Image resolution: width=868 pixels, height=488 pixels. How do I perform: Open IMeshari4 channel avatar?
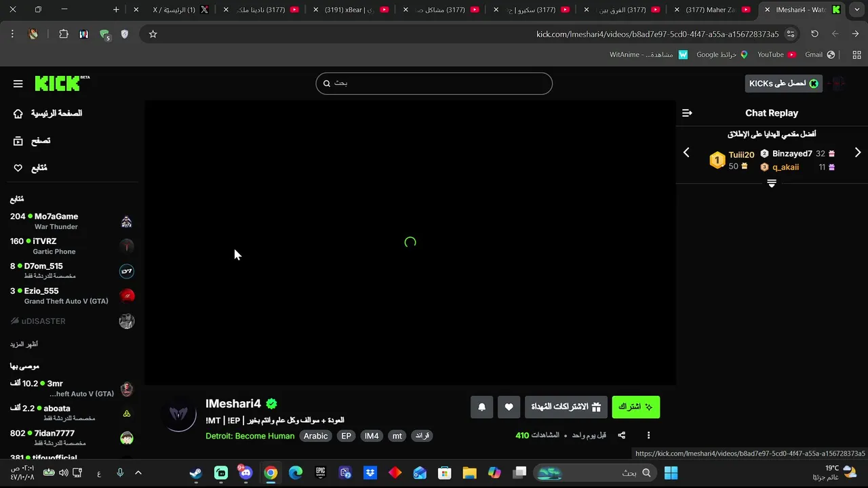pyautogui.click(x=180, y=413)
